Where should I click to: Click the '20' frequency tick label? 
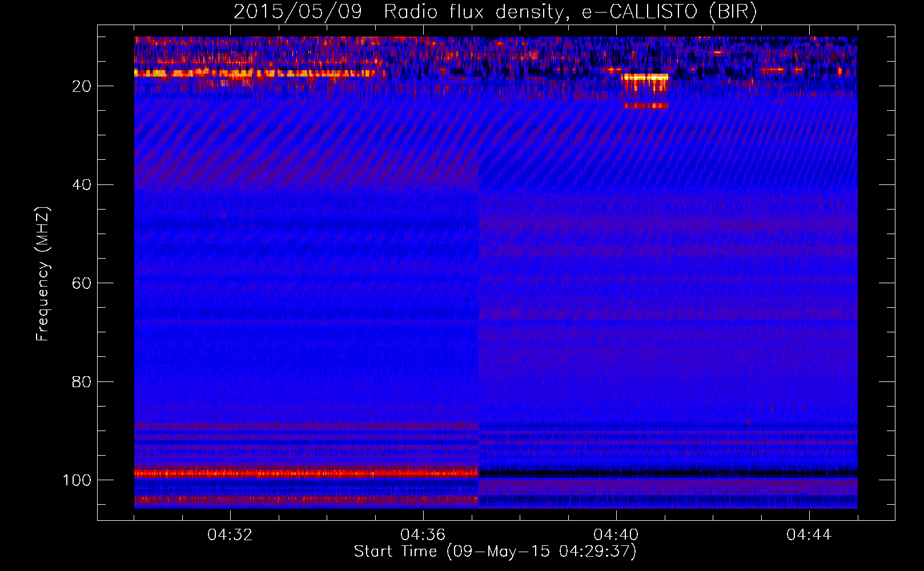82,86
